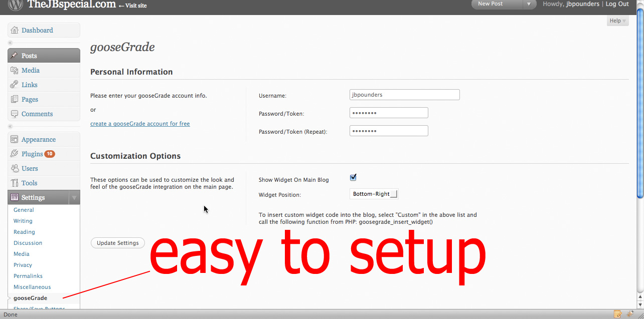Click the Password/Token input field
The width and height of the screenshot is (644, 319).
click(389, 113)
